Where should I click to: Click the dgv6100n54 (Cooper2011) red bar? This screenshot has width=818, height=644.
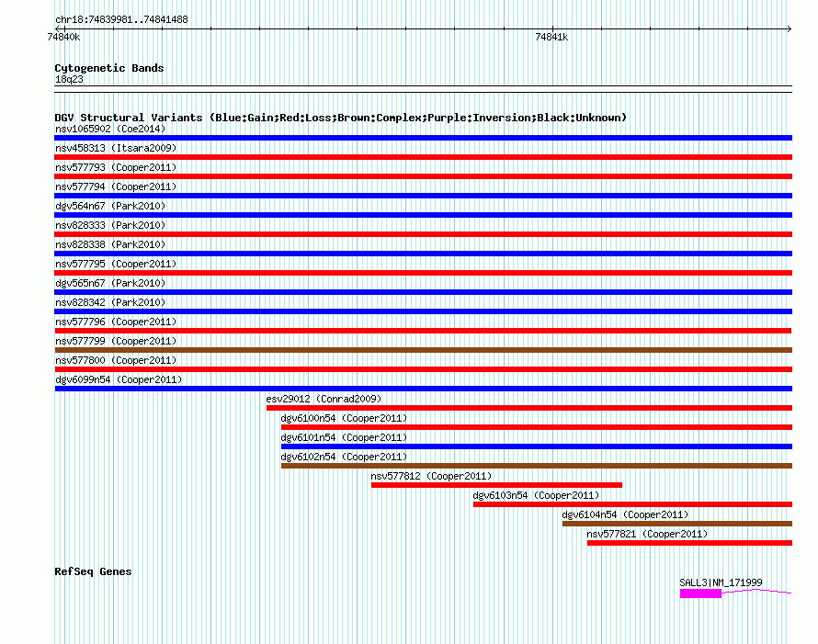[536, 427]
